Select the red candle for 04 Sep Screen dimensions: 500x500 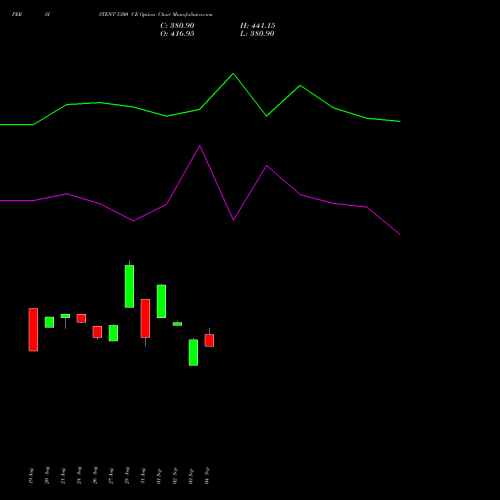point(209,340)
